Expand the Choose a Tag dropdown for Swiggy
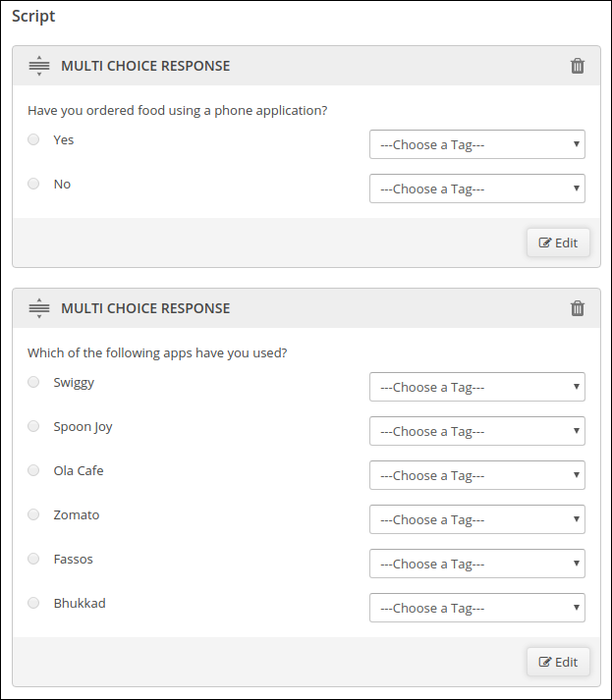The height and width of the screenshot is (700, 612). click(x=477, y=387)
